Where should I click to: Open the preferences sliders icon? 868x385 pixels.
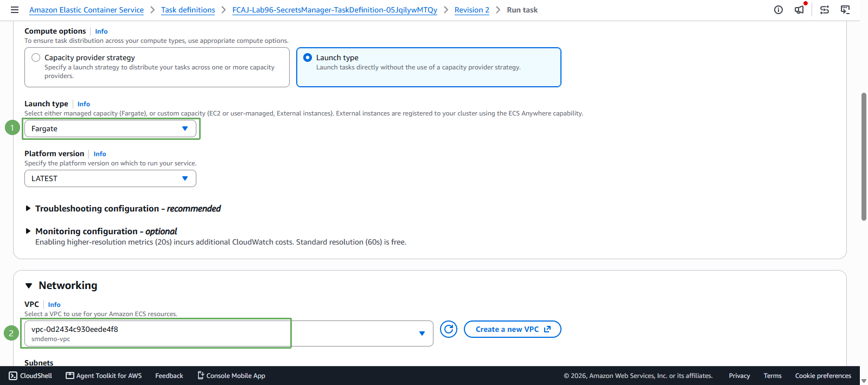[x=825, y=10]
